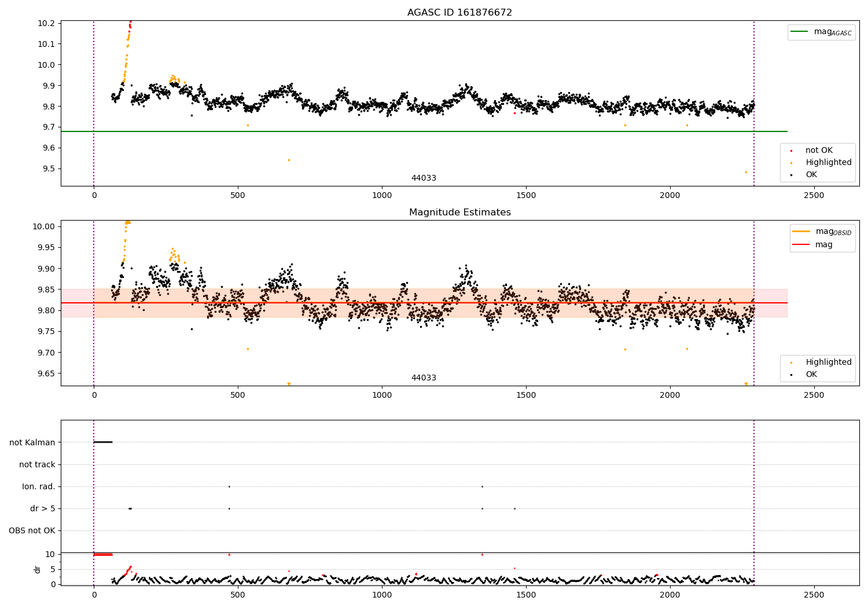The image size is (868, 608).
Task: Click the 1500 x-tick under the bottom plot
Action: pyautogui.click(x=526, y=595)
